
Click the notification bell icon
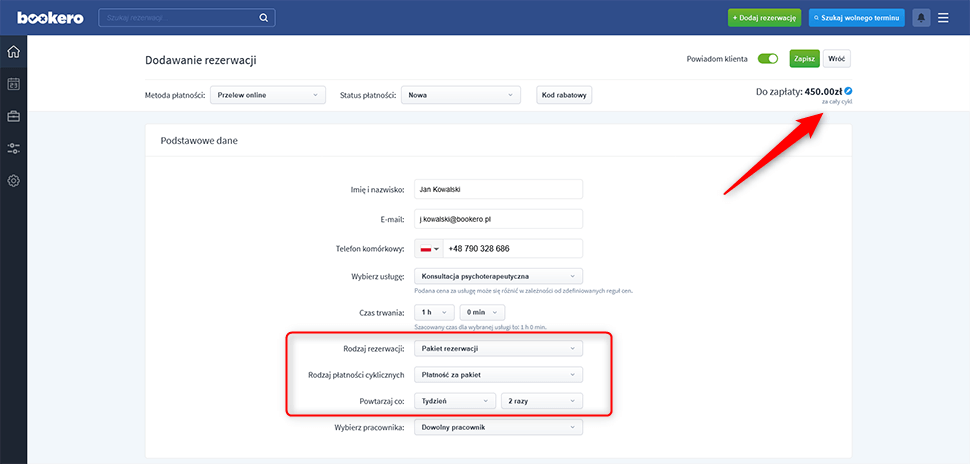[920, 18]
